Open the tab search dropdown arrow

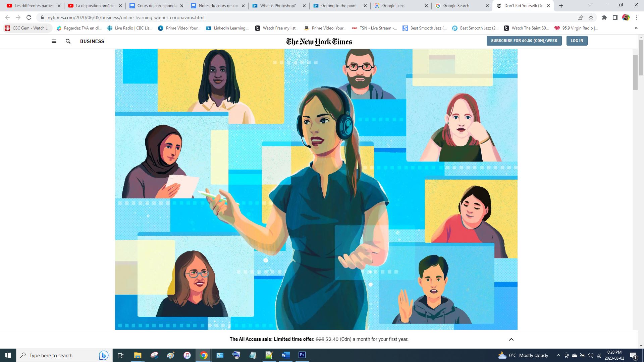pyautogui.click(x=590, y=5)
